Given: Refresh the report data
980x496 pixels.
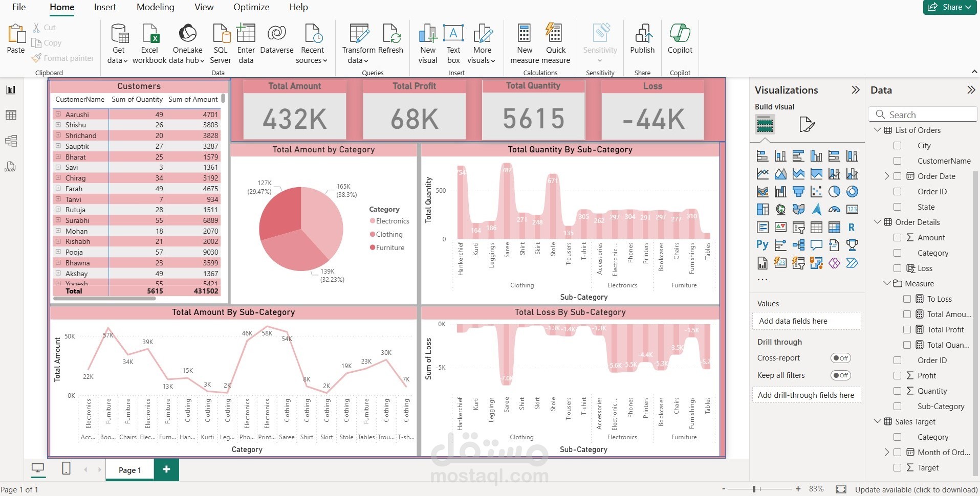Looking at the screenshot, I should click(x=391, y=39).
